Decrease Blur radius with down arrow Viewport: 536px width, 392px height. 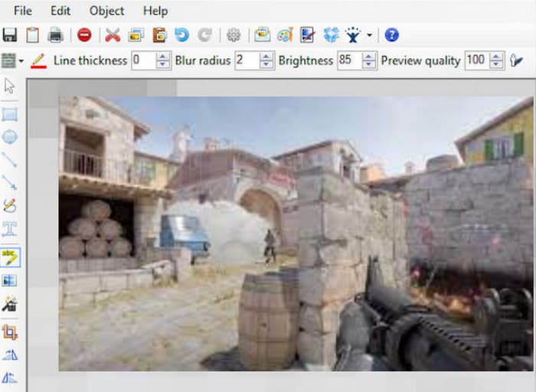[266, 64]
